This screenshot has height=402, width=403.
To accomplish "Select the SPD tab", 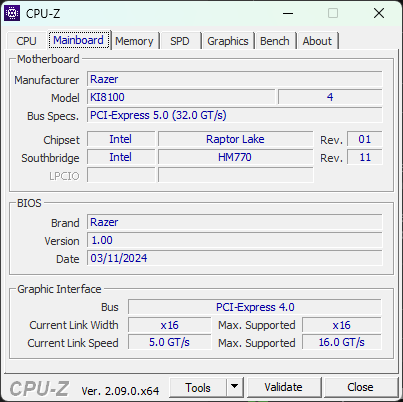I will point(180,41).
